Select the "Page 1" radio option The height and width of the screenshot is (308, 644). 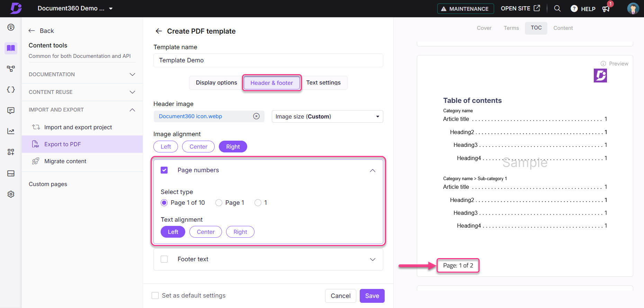click(219, 203)
